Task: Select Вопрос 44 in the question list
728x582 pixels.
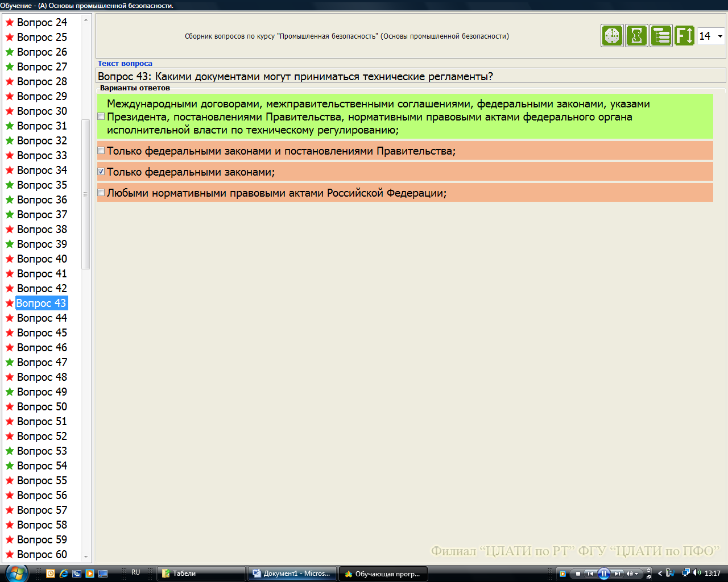Action: [42, 318]
